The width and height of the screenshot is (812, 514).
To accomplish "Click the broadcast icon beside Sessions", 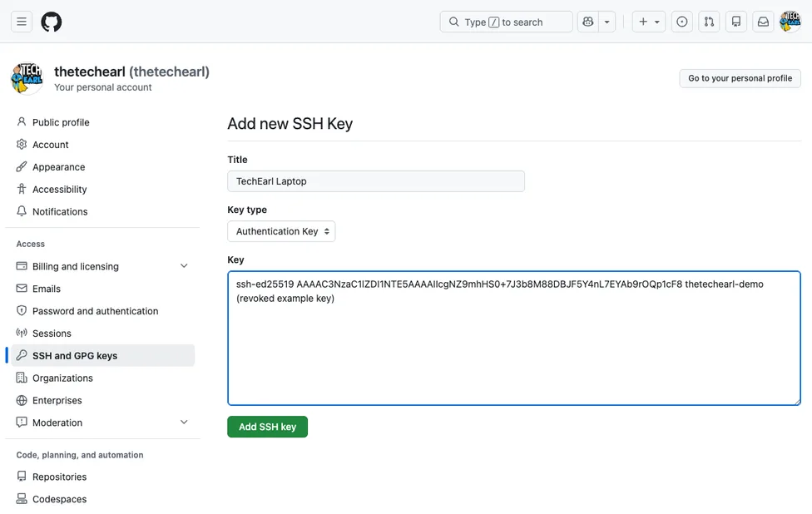I will click(x=22, y=333).
